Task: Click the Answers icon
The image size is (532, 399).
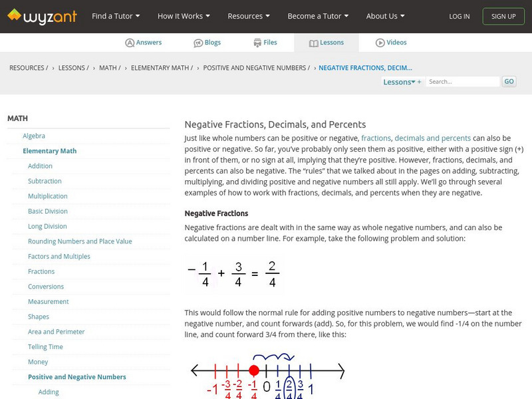Action: 130,43
